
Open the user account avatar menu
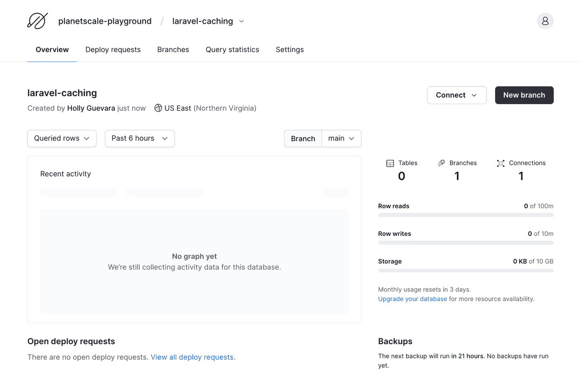point(545,21)
